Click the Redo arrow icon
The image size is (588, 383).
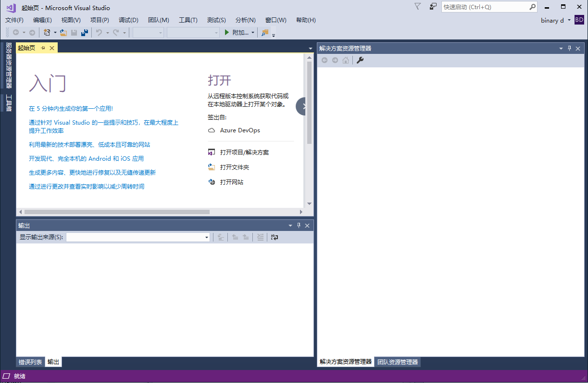(116, 32)
